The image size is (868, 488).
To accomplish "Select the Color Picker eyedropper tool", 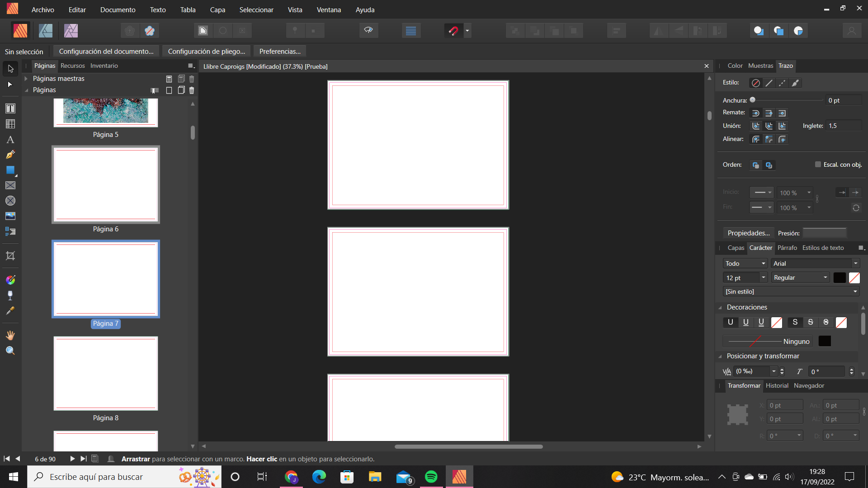I will 10,311.
